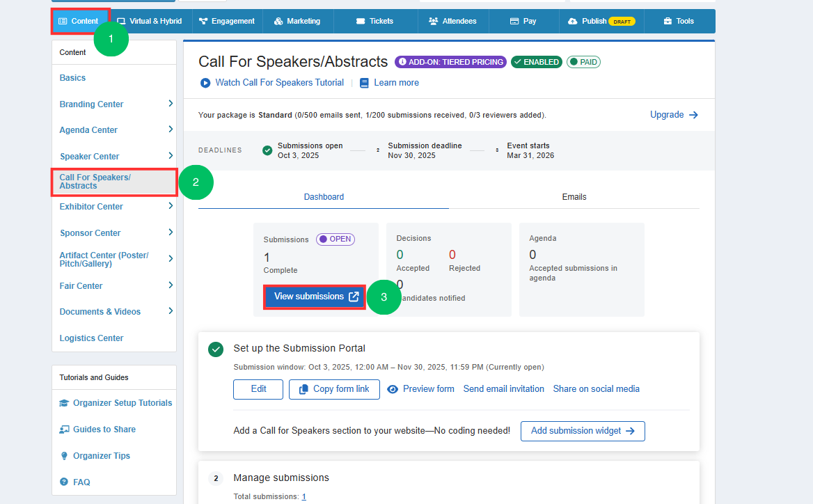Screen dimensions: 813x504
Task: Click the graduation cap Organizer Setup Tutorials icon
Action: [x=64, y=403]
